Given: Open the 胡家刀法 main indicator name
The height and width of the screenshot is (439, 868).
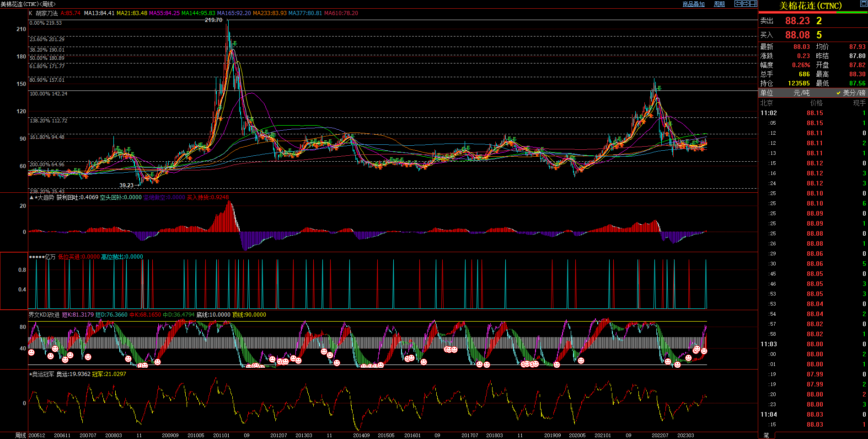Looking at the screenshot, I should (47, 13).
